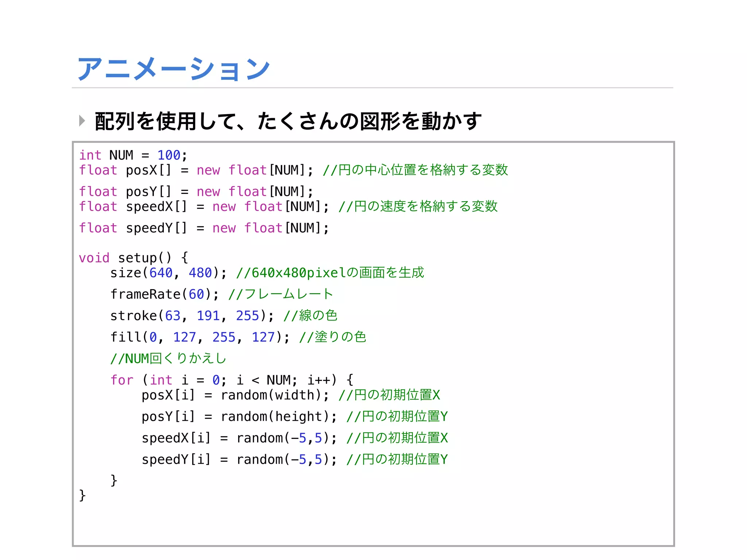Click the comment //円の初期位置Y after random(height)
The height and width of the screenshot is (560, 747).
[397, 417]
